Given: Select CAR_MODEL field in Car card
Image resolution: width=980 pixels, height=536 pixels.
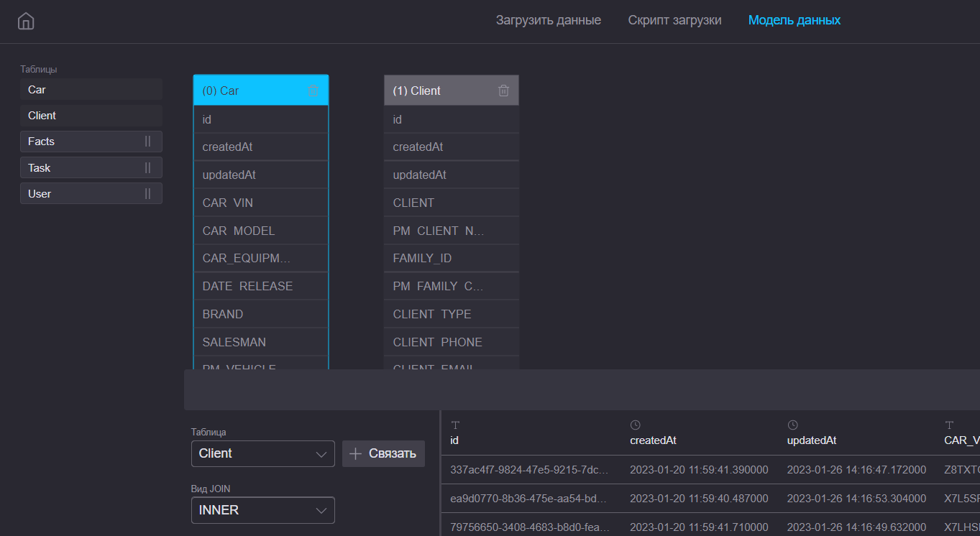Looking at the screenshot, I should tap(261, 231).
